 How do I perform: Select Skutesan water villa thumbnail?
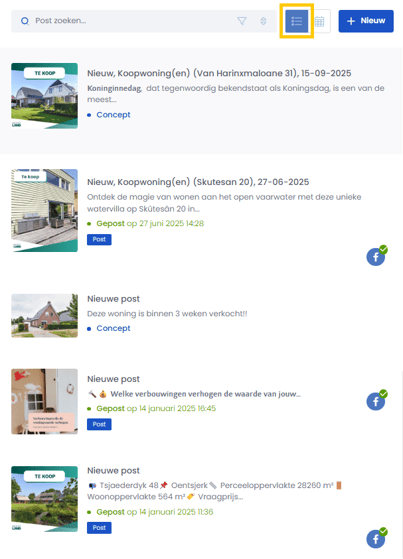pos(45,210)
